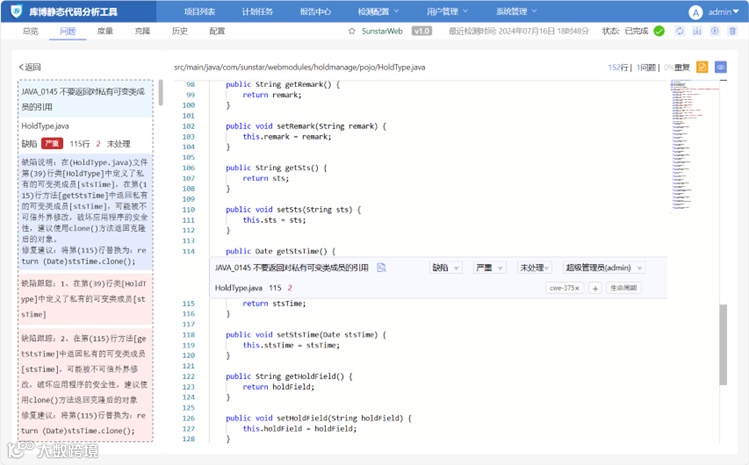Click the shield logo of the analysis tool
The height and width of the screenshot is (465, 749).
point(16,11)
